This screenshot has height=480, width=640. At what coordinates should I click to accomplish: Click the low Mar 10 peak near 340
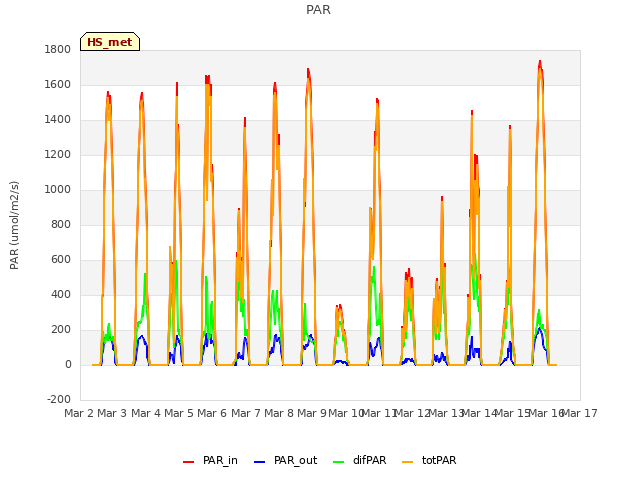pos(339,306)
